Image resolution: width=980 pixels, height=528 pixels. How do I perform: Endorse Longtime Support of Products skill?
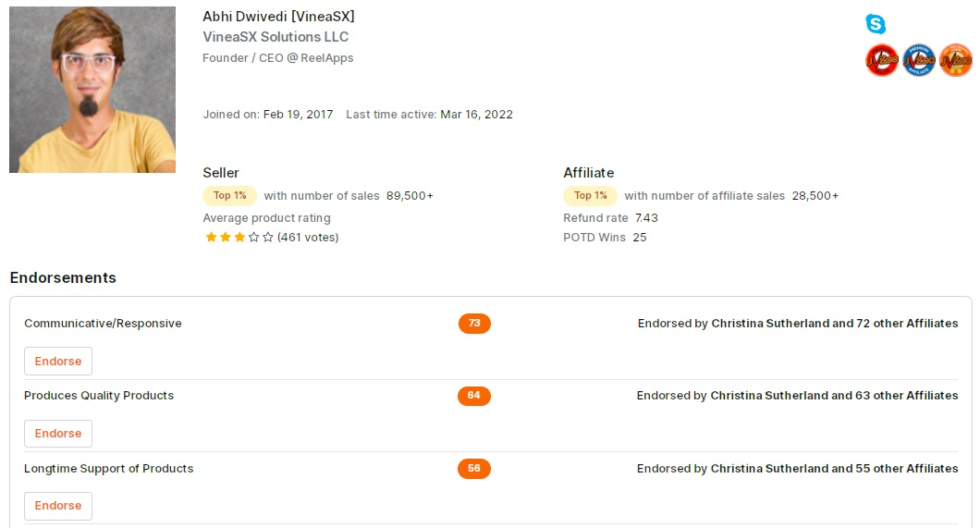click(x=58, y=506)
